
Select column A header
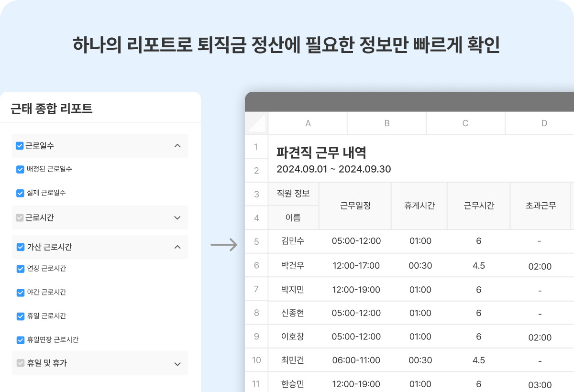click(x=308, y=123)
